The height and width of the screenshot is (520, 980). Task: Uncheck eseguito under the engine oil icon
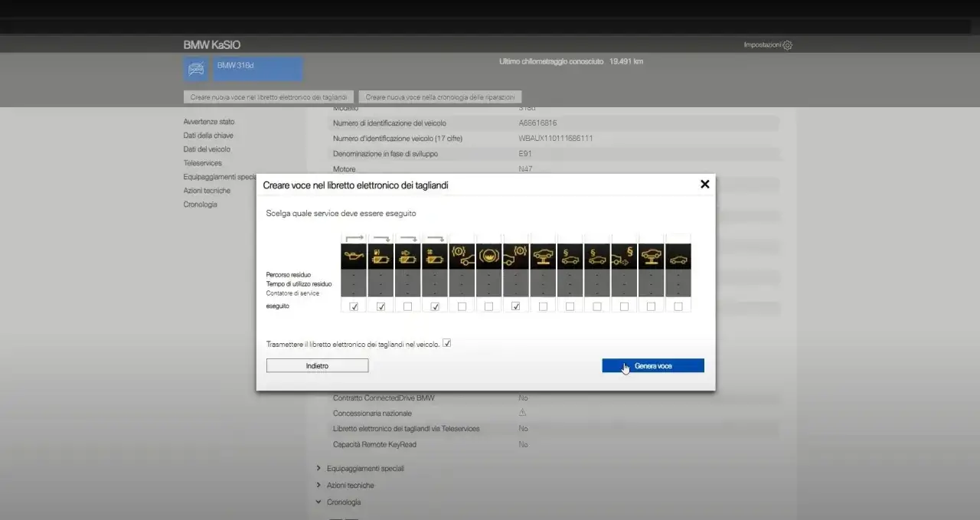click(354, 306)
